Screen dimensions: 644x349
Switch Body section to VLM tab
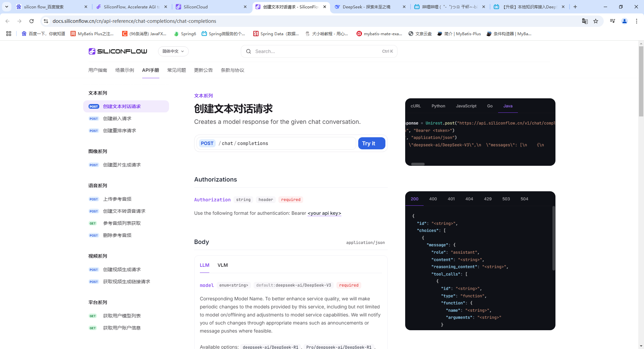(223, 265)
